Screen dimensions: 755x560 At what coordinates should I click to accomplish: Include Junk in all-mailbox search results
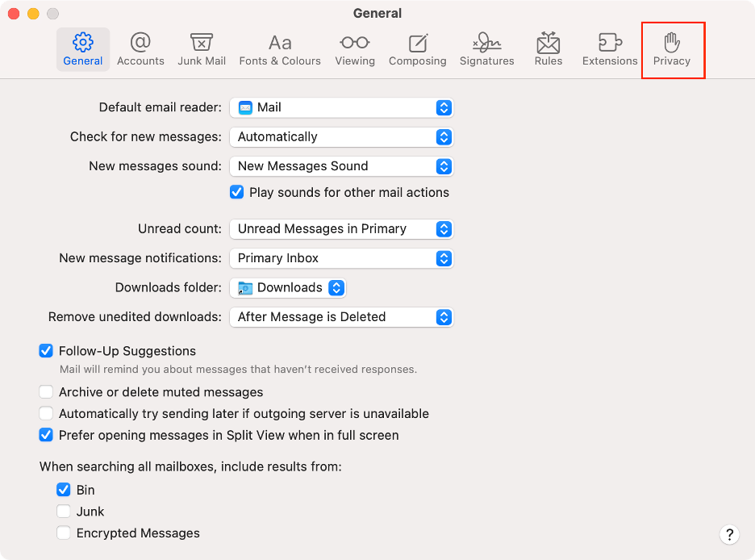64,511
